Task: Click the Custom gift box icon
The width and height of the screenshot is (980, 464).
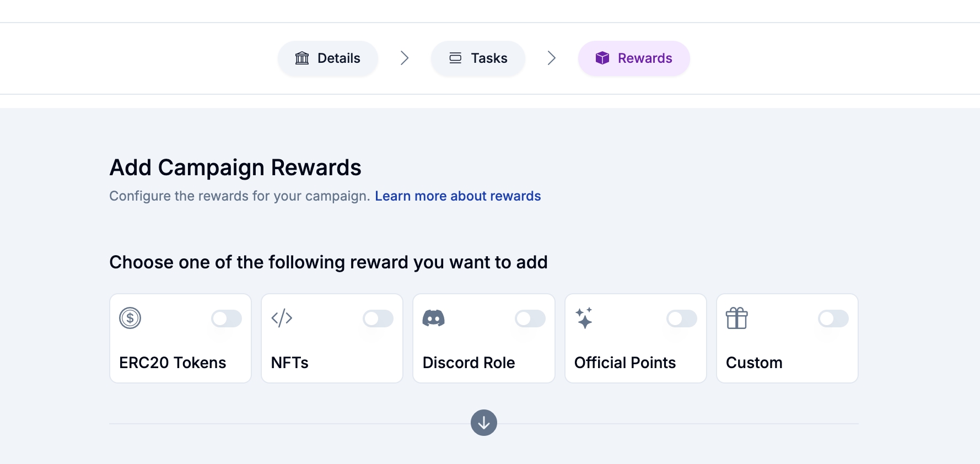Action: point(736,318)
